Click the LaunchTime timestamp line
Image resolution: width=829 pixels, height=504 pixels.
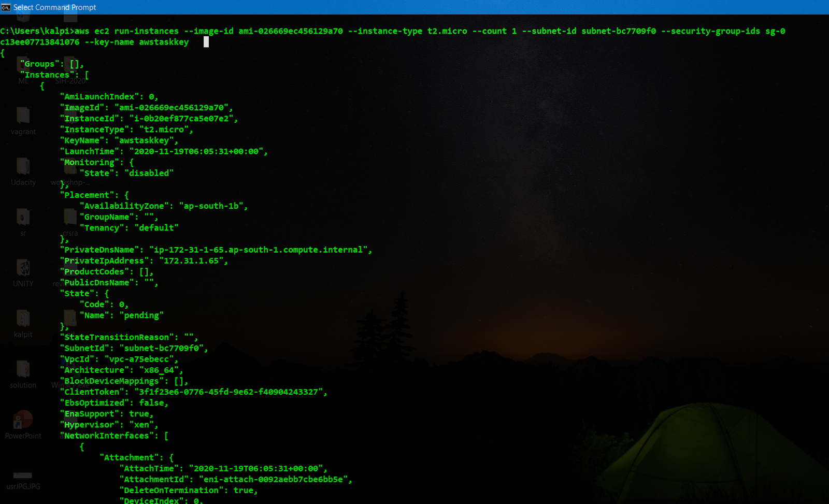164,151
